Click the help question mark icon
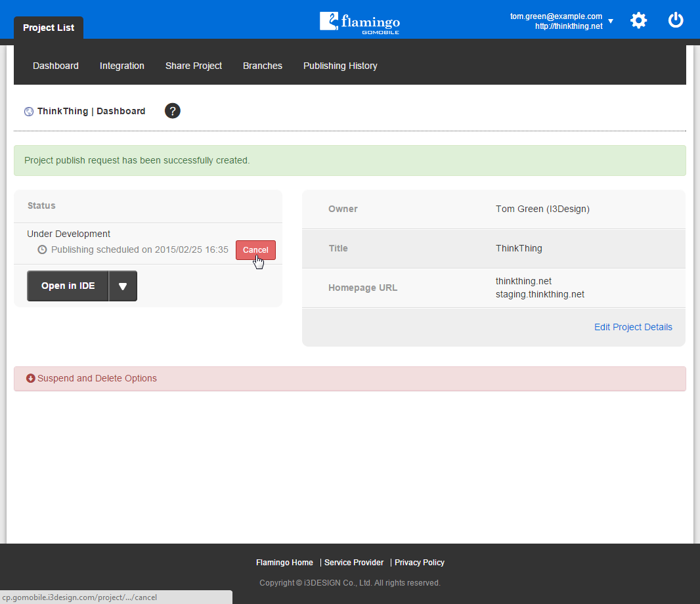The width and height of the screenshot is (700, 604). 172,111
